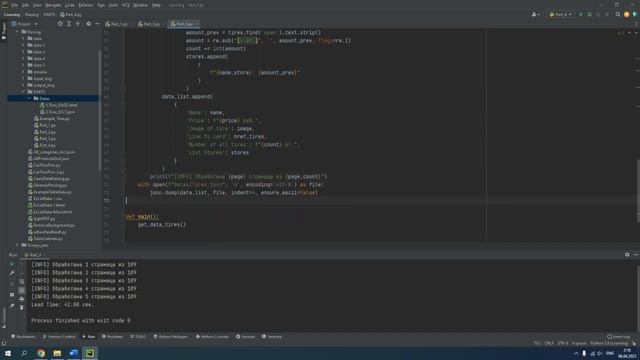Open Chrome from Windows taskbar

click(41, 353)
